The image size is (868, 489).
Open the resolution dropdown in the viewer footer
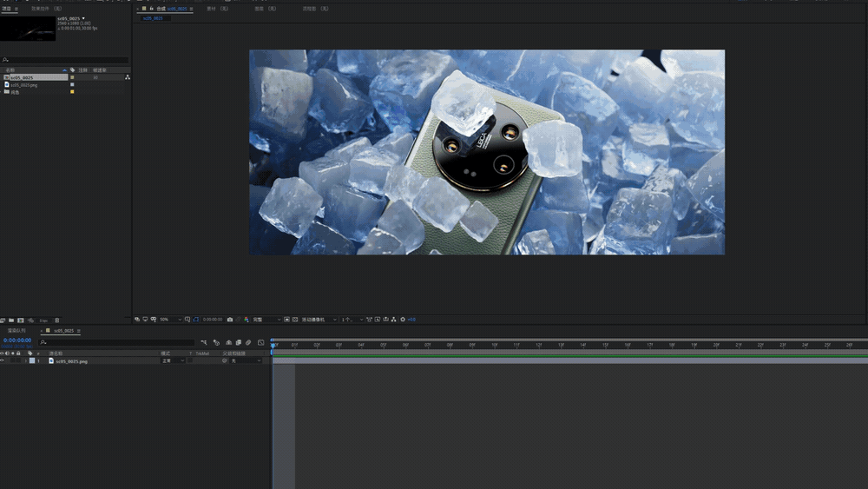tap(267, 320)
